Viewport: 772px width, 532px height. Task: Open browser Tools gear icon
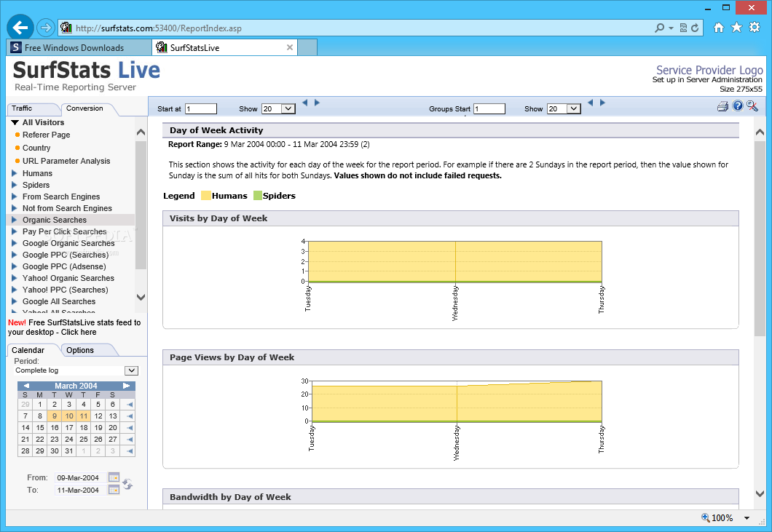coord(755,28)
